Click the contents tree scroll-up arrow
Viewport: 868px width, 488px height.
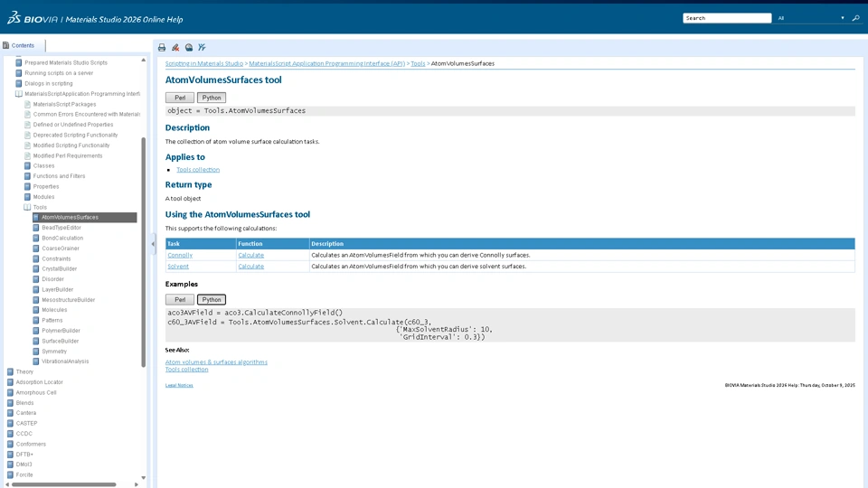point(144,60)
